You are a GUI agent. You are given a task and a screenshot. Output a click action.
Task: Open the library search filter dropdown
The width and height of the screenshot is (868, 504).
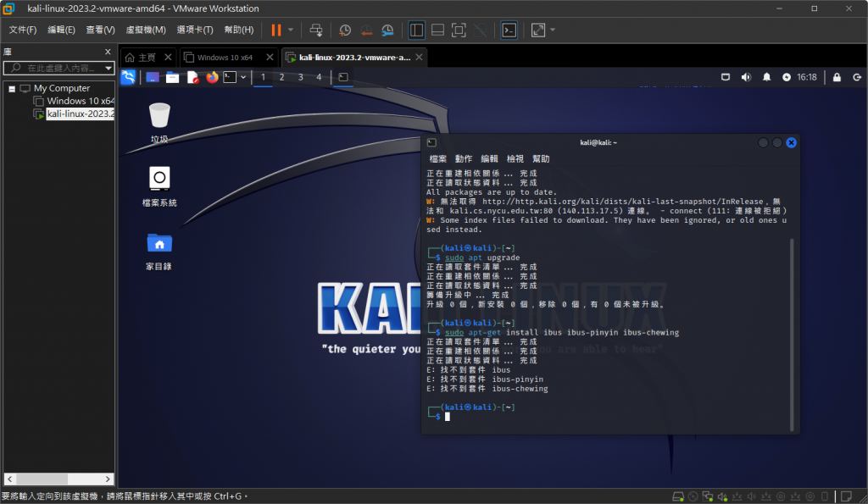coord(108,68)
